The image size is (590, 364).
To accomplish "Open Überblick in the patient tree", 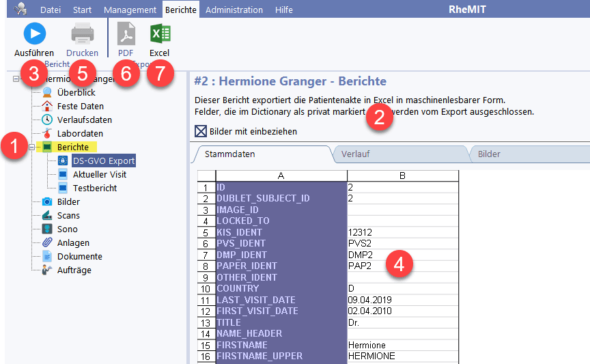I will pos(76,92).
